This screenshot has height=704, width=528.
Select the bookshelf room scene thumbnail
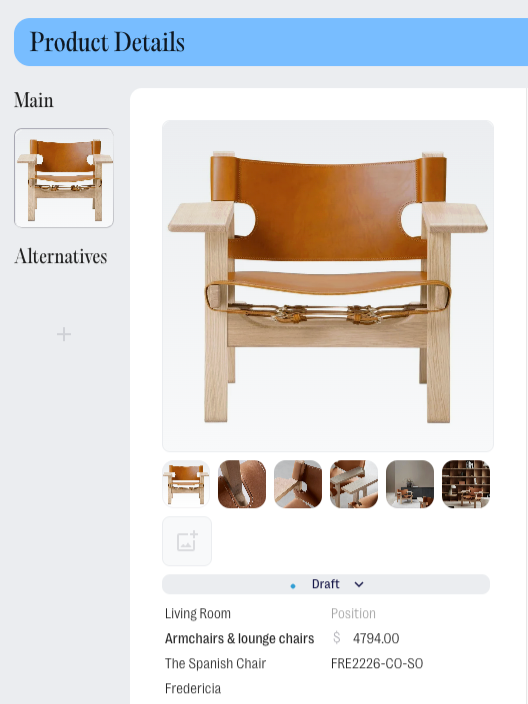[x=466, y=484]
